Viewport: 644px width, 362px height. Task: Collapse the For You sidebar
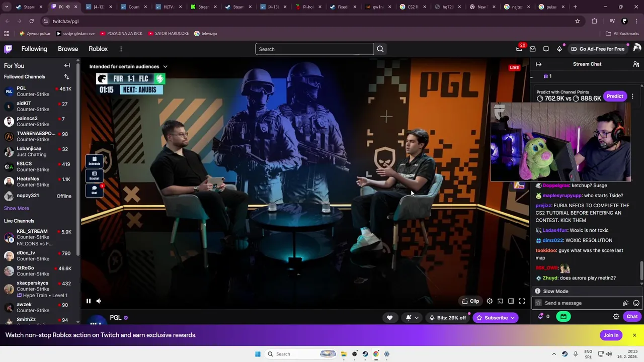coord(67,65)
